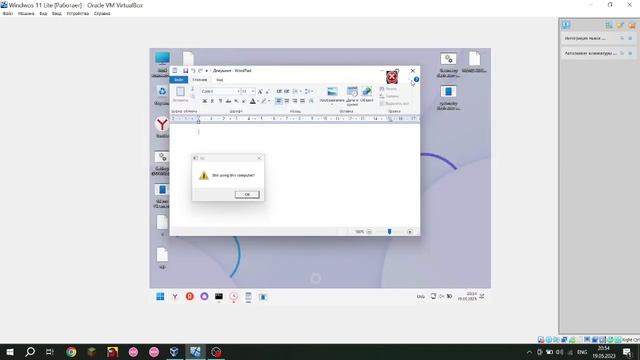The height and width of the screenshot is (360, 640).
Task: Open the Машина menu of VirtualBox
Action: coord(26,13)
